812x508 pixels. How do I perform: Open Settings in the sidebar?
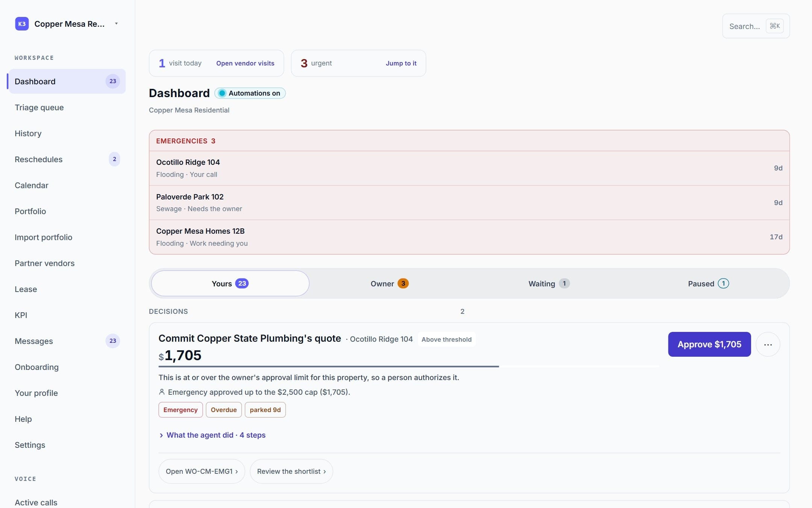pos(67,445)
